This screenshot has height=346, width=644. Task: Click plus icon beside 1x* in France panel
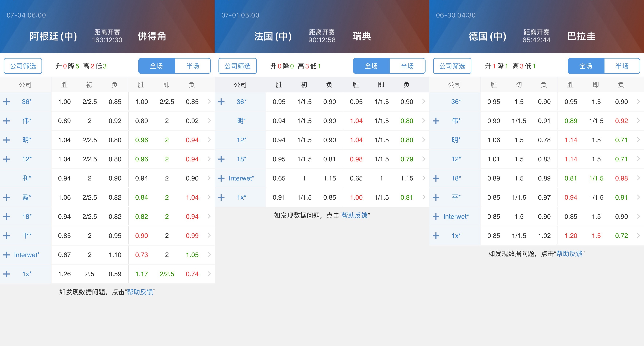coord(221,198)
